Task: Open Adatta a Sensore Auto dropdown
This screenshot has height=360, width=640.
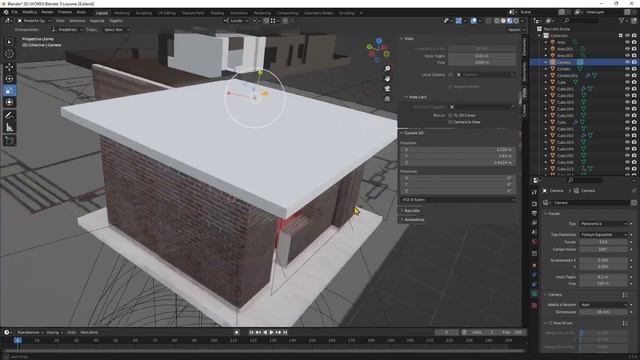Action: pos(603,304)
